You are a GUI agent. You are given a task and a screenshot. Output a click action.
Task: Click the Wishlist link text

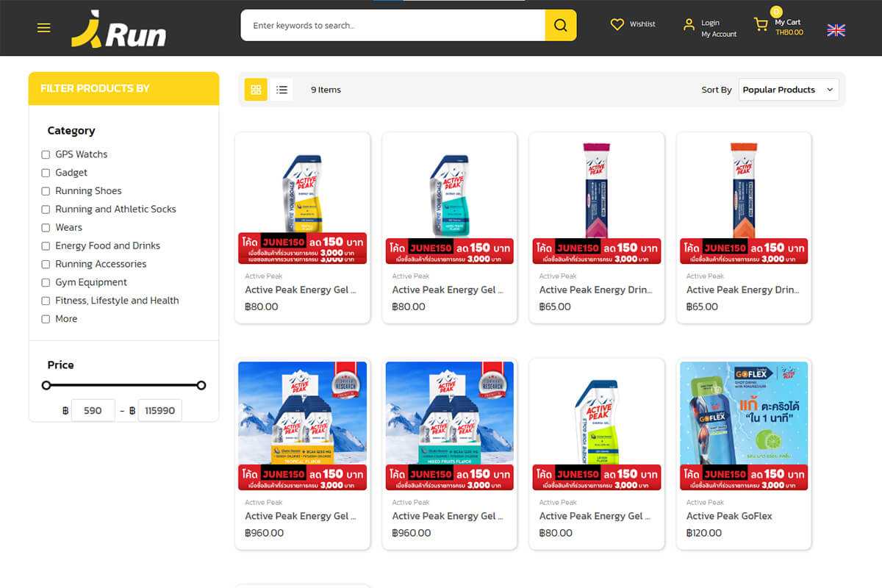click(642, 24)
